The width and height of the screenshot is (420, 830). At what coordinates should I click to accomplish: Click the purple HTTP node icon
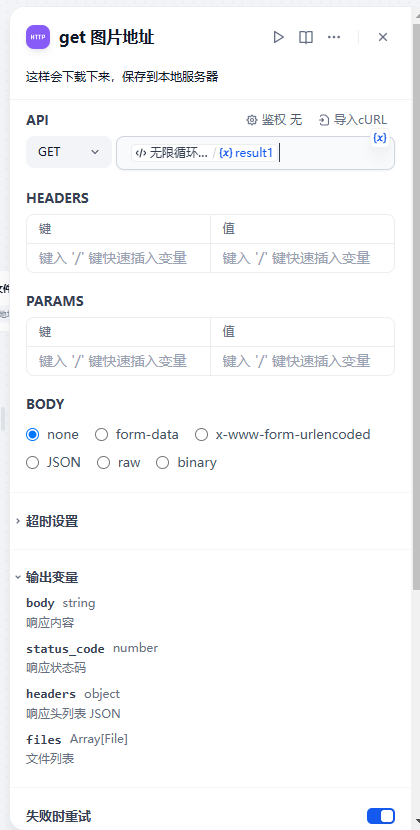[x=38, y=37]
